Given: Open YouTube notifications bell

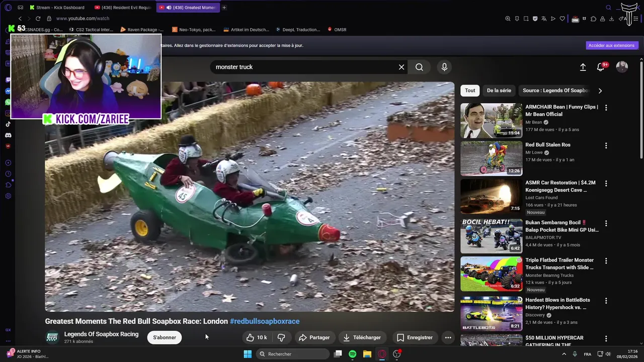Looking at the screenshot, I should coord(600,67).
